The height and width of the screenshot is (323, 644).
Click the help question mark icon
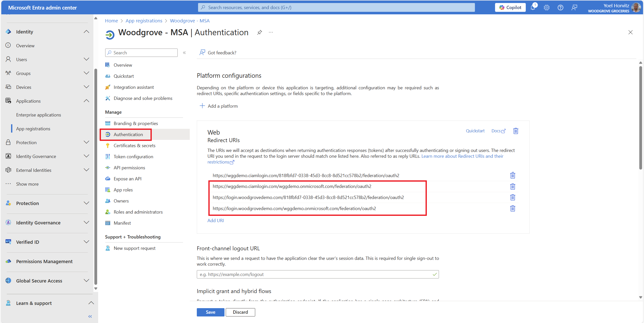[x=560, y=8]
